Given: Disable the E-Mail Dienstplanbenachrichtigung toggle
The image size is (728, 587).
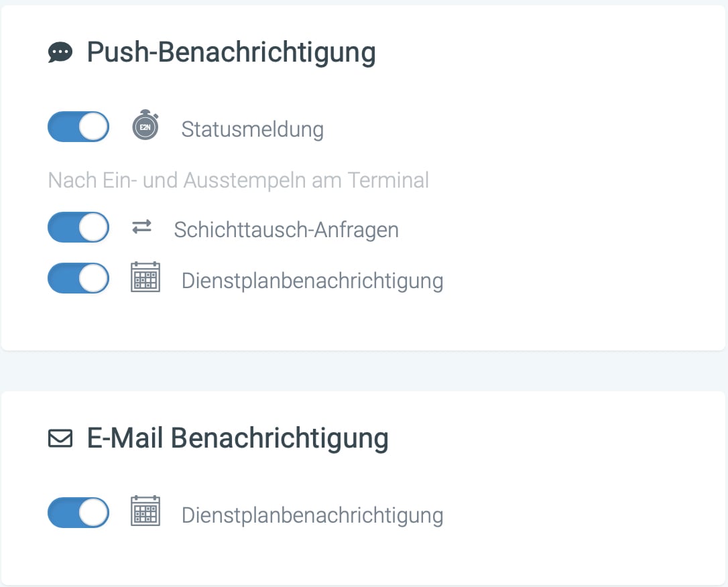Looking at the screenshot, I should click(x=78, y=513).
